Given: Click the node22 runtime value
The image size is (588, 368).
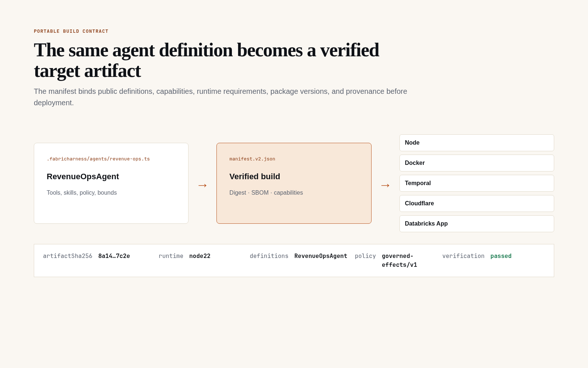Looking at the screenshot, I should click(x=200, y=256).
